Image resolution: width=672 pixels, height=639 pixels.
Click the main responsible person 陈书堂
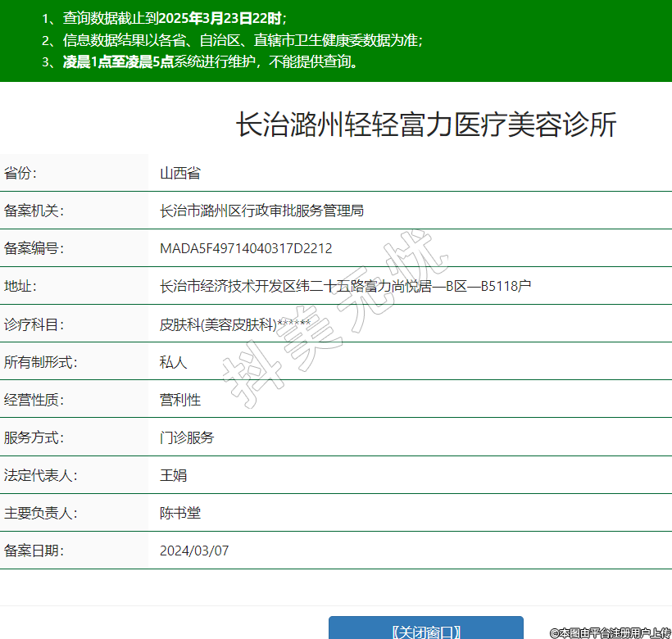pyautogui.click(x=180, y=513)
